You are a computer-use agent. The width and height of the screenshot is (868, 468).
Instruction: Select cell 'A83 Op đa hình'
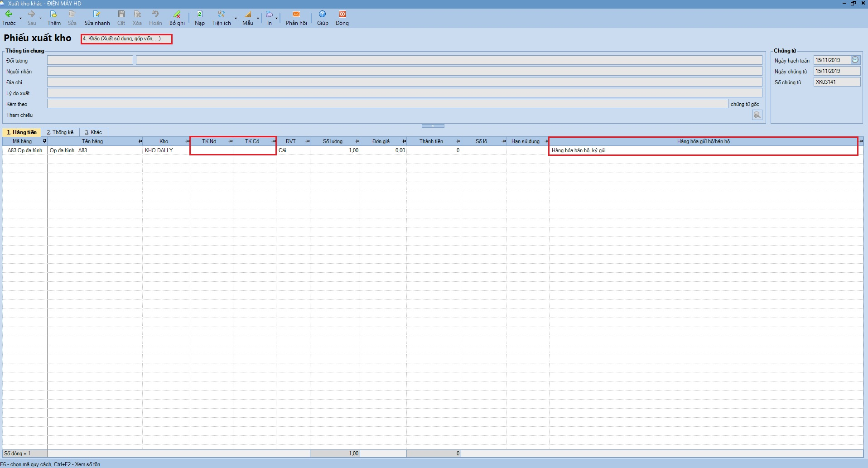pos(25,150)
